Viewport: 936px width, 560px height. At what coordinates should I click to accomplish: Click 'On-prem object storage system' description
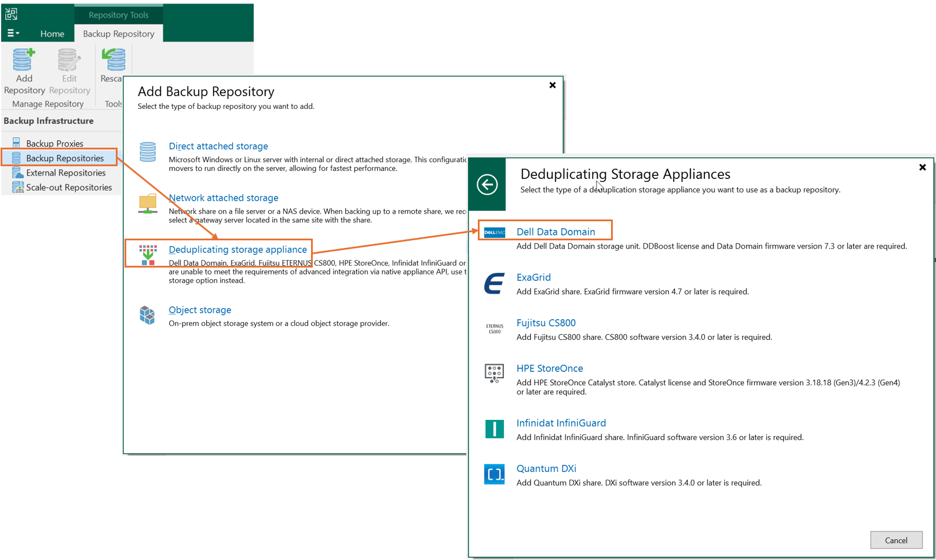pyautogui.click(x=279, y=323)
